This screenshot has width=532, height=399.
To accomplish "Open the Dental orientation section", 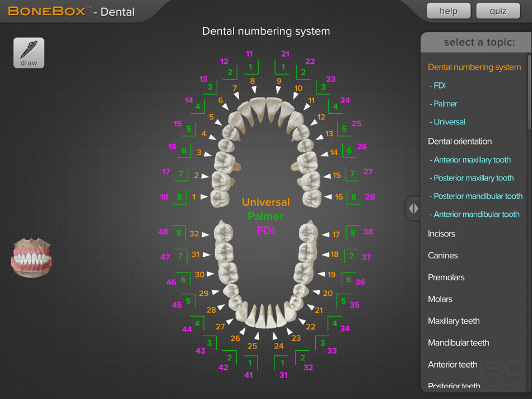I will point(460,141).
